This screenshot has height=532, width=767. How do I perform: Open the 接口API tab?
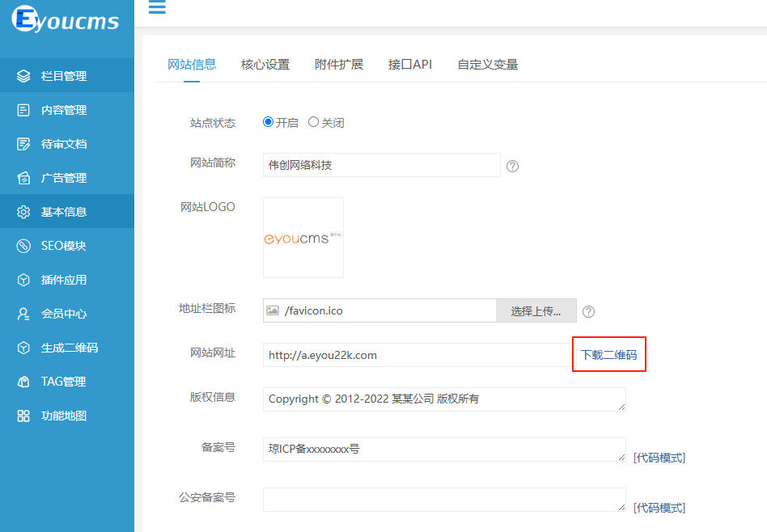[410, 65]
